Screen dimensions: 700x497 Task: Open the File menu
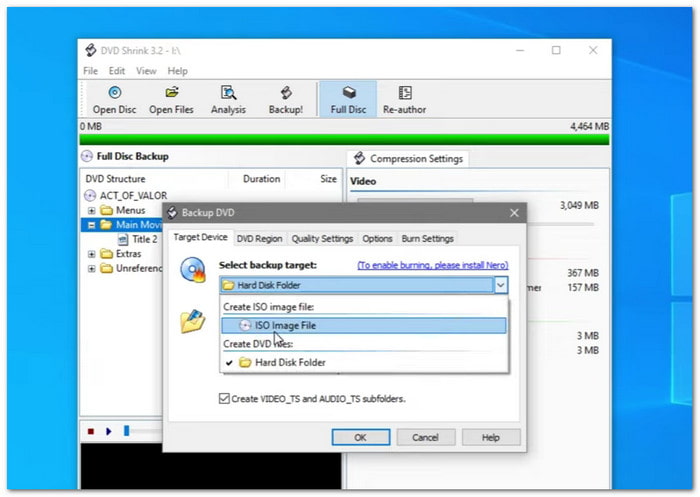(x=90, y=71)
